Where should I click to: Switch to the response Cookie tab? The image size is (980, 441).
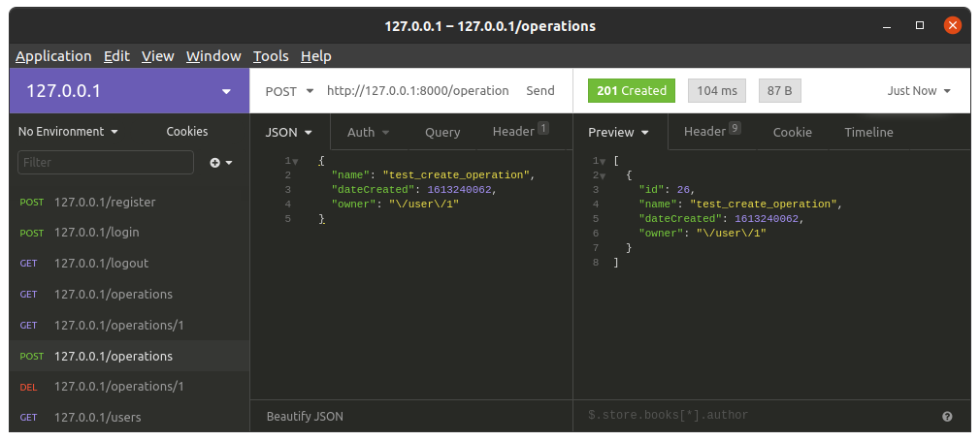click(793, 133)
